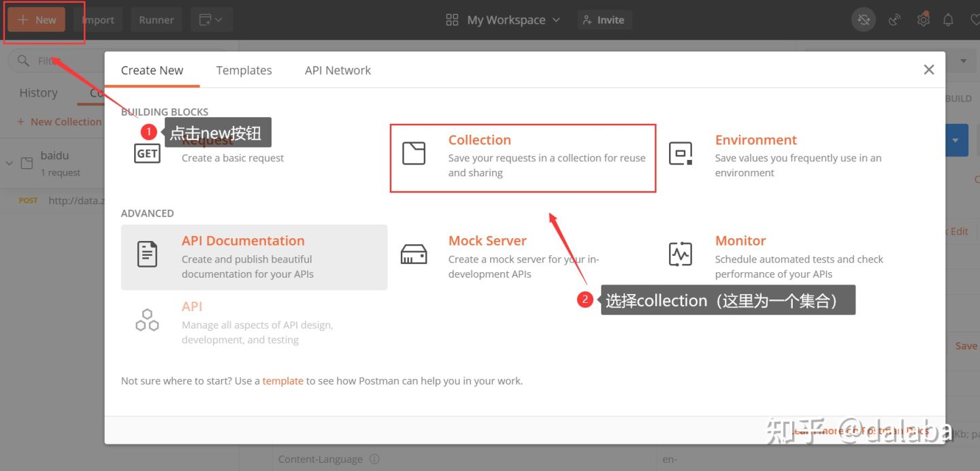The image size is (980, 471).
Task: Choose the API Documentation option
Action: point(254,257)
